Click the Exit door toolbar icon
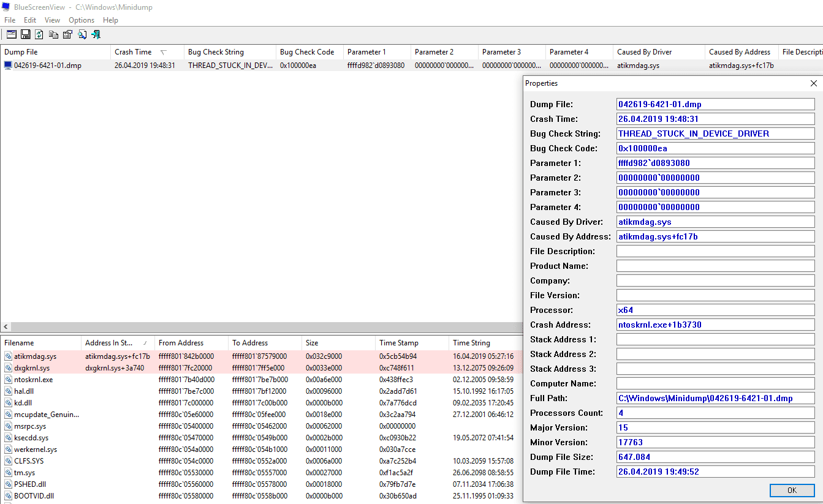The image size is (823, 504). click(96, 35)
